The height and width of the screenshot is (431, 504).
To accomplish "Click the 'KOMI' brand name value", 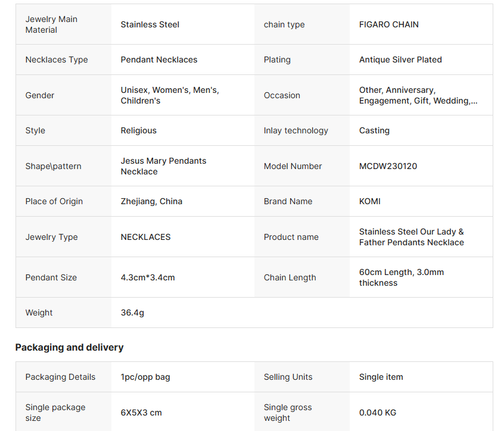I will tap(369, 201).
